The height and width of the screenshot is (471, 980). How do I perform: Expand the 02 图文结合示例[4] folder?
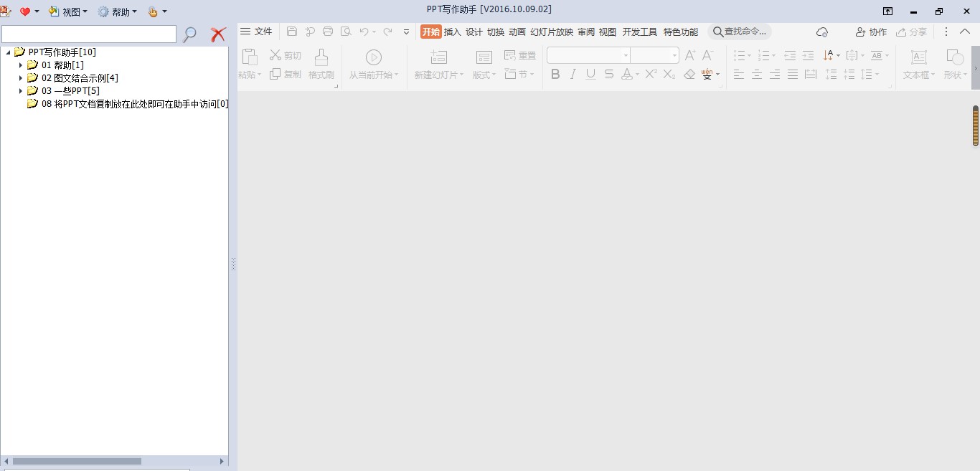click(22, 77)
